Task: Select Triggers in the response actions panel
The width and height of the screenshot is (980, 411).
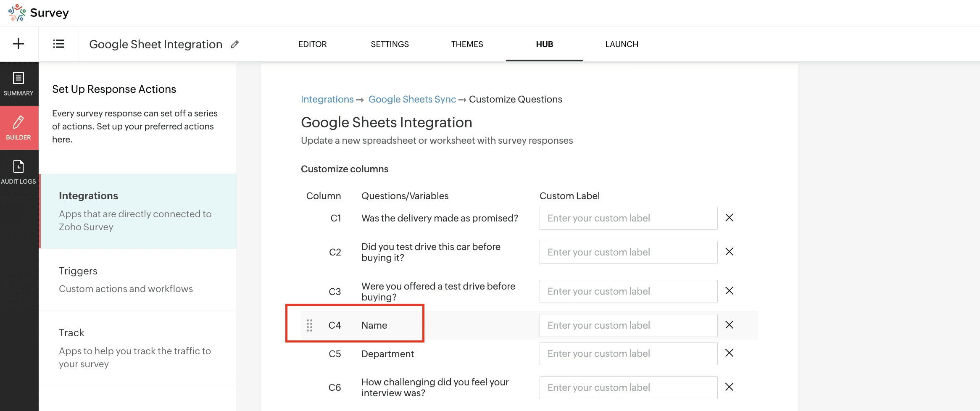Action: pos(78,271)
